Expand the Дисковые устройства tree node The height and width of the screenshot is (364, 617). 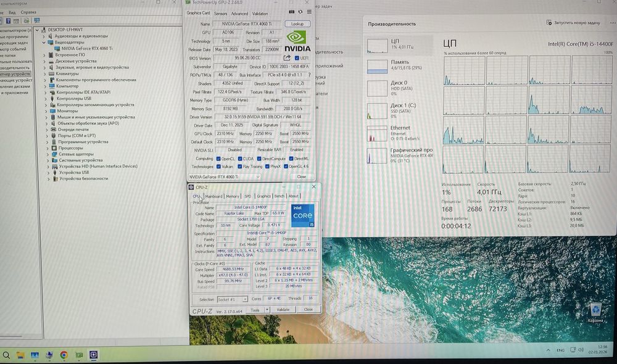point(44,62)
